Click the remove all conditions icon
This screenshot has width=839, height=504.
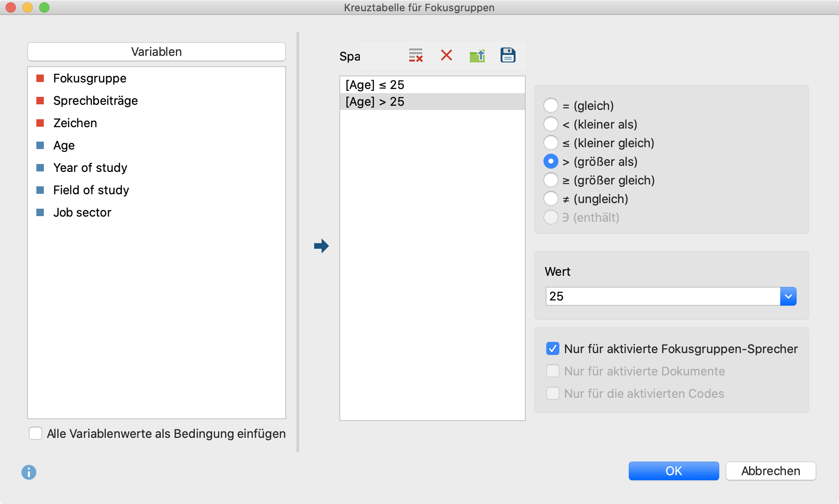click(416, 55)
